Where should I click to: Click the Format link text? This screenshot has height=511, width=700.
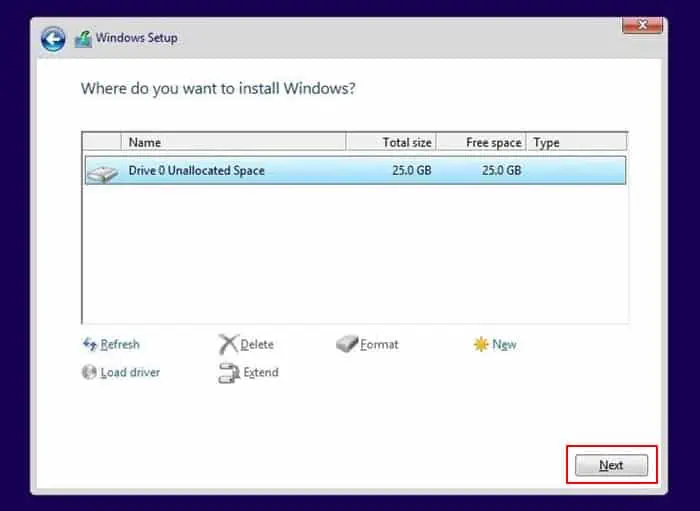[x=379, y=345]
